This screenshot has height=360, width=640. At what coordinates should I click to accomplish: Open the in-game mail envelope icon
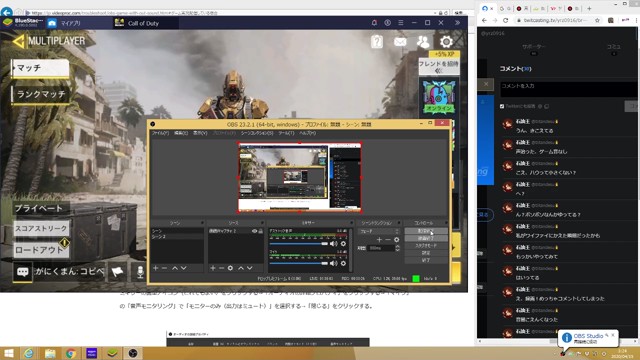click(400, 41)
